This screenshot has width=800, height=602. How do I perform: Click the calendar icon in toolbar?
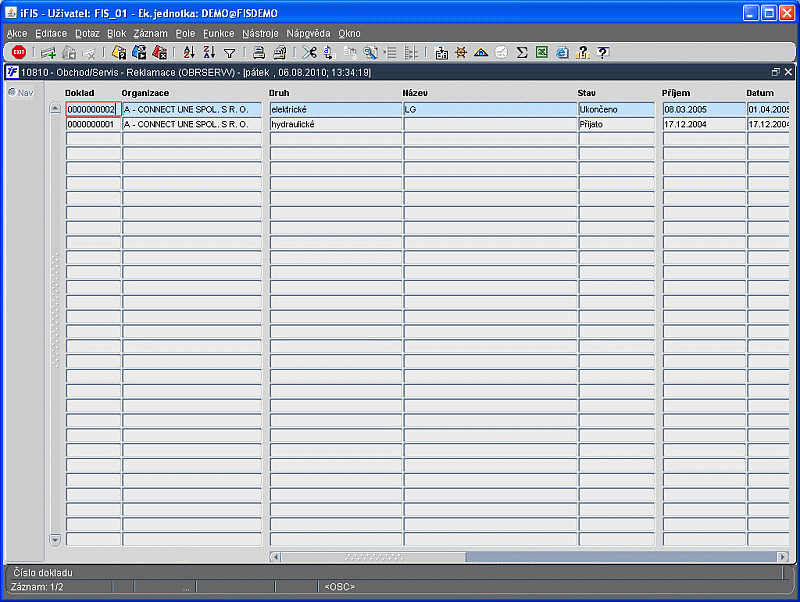[x=441, y=53]
